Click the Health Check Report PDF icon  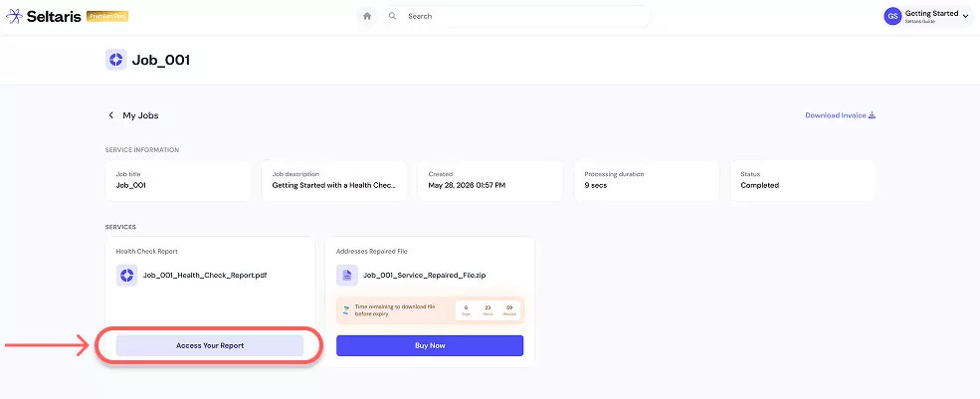127,276
